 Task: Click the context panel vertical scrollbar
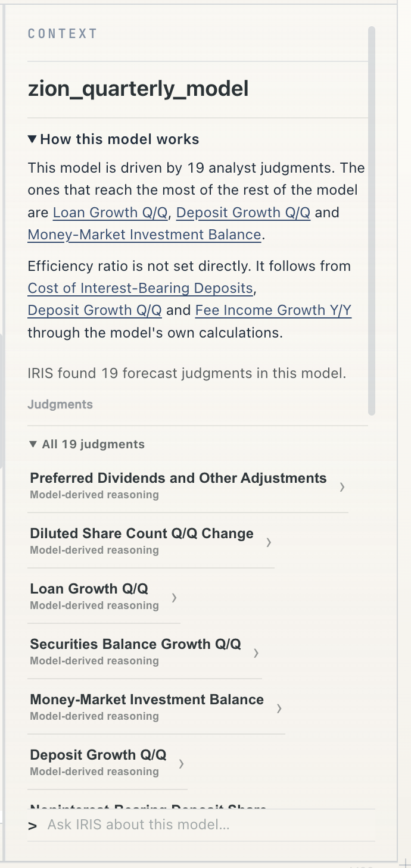click(372, 220)
